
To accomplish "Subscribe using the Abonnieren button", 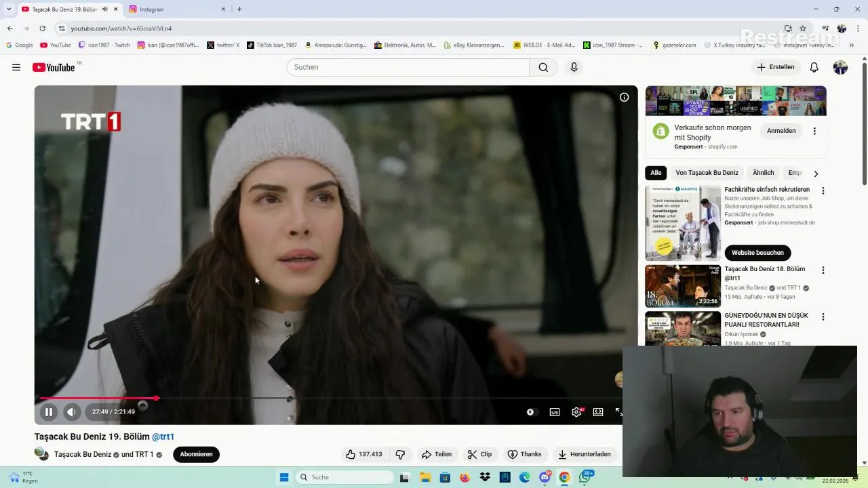I will click(x=196, y=454).
